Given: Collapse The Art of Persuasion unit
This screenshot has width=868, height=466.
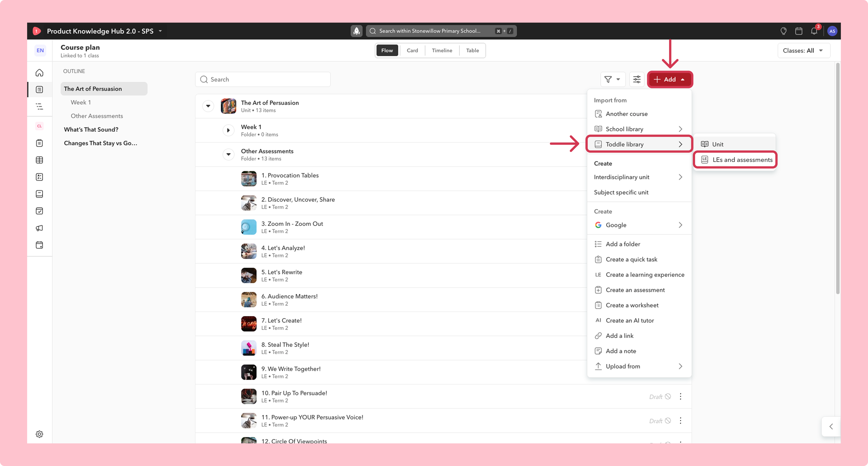Looking at the screenshot, I should pos(208,106).
